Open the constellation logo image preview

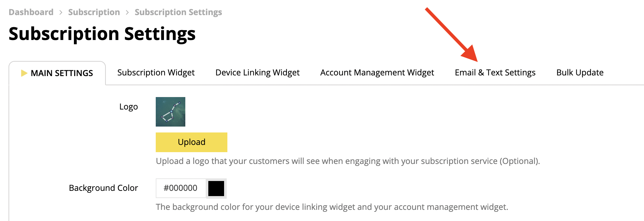point(171,112)
